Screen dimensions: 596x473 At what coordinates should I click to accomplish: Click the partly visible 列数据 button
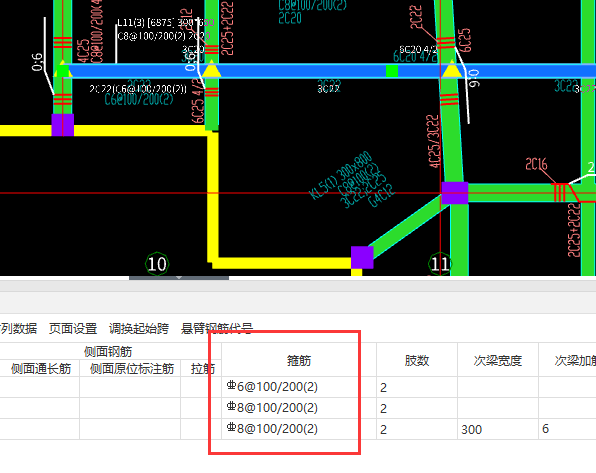[x=18, y=329]
